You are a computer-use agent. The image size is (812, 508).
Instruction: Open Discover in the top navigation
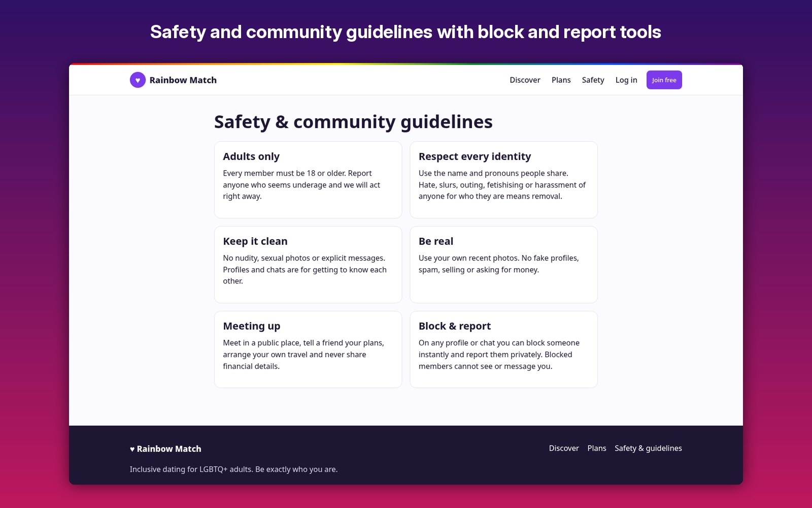pos(525,80)
